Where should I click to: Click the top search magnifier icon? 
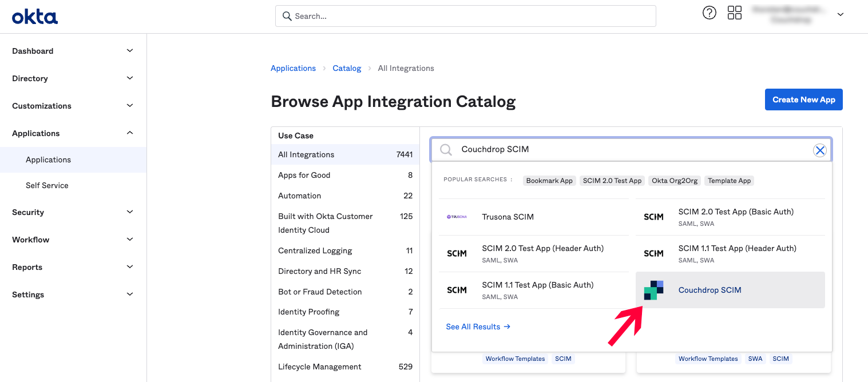[x=287, y=16]
